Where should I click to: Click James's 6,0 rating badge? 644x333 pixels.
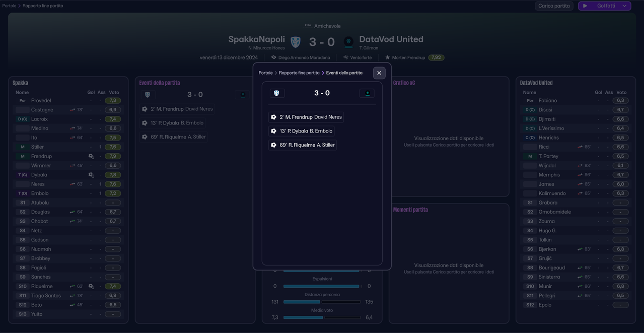point(620,184)
